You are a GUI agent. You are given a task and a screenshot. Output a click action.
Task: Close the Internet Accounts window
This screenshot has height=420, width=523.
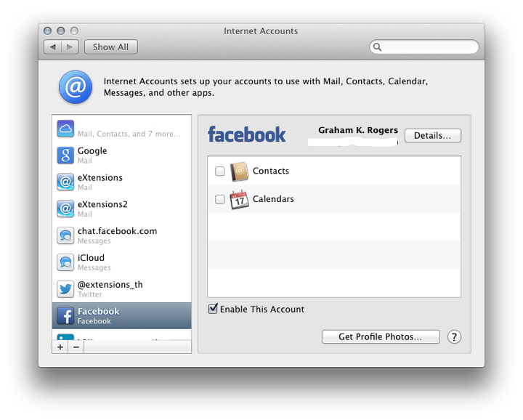pyautogui.click(x=48, y=31)
